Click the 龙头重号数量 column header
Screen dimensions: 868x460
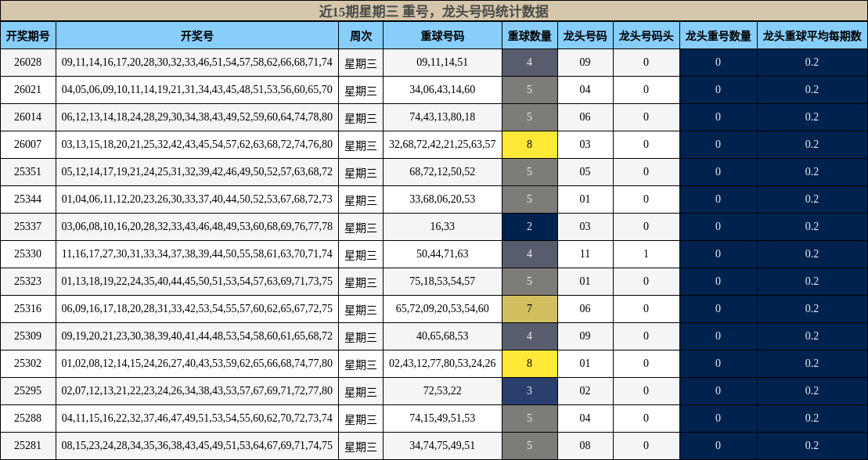tap(718, 35)
